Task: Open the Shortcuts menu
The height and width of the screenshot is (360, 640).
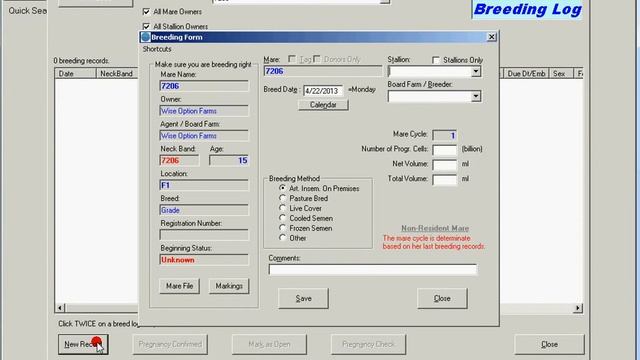Action: [x=157, y=49]
